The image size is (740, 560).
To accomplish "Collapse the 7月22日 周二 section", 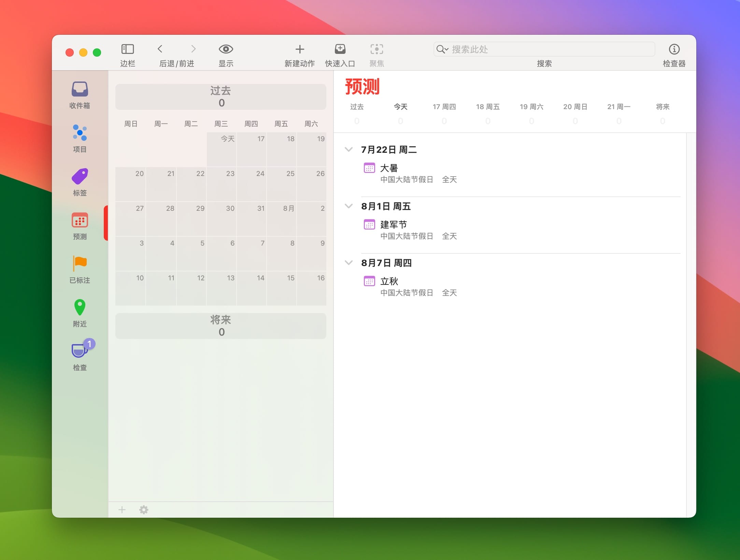I will click(348, 150).
